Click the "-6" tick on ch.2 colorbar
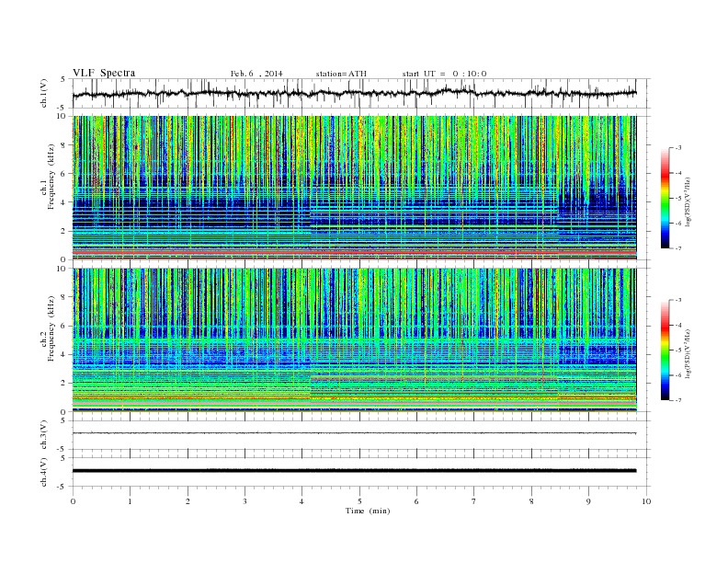The height and width of the screenshot is (563, 728). pos(678,375)
